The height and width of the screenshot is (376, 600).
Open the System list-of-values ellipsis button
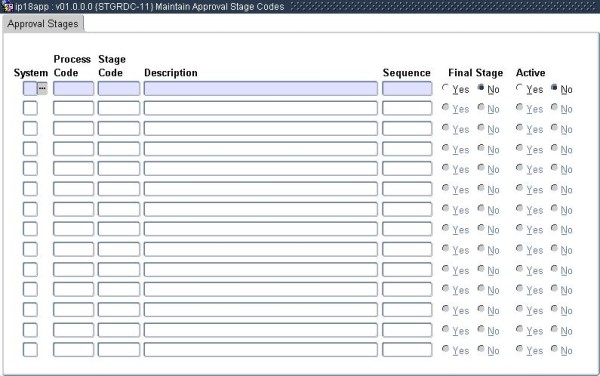(42, 88)
